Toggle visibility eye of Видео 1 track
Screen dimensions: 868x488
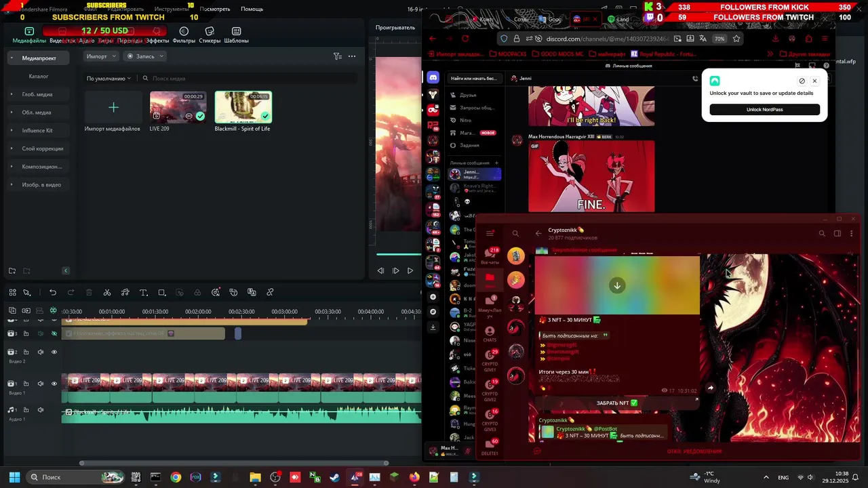click(54, 384)
